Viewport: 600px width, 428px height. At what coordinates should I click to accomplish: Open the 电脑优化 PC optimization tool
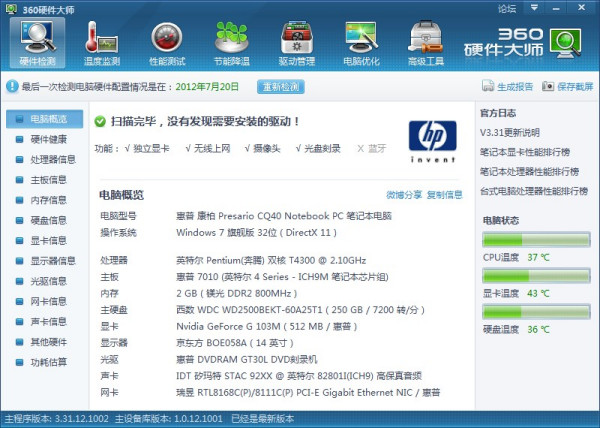[x=361, y=43]
